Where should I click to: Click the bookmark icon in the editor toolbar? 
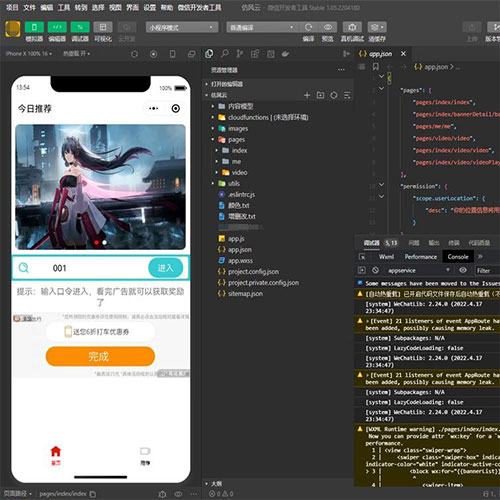376,67
